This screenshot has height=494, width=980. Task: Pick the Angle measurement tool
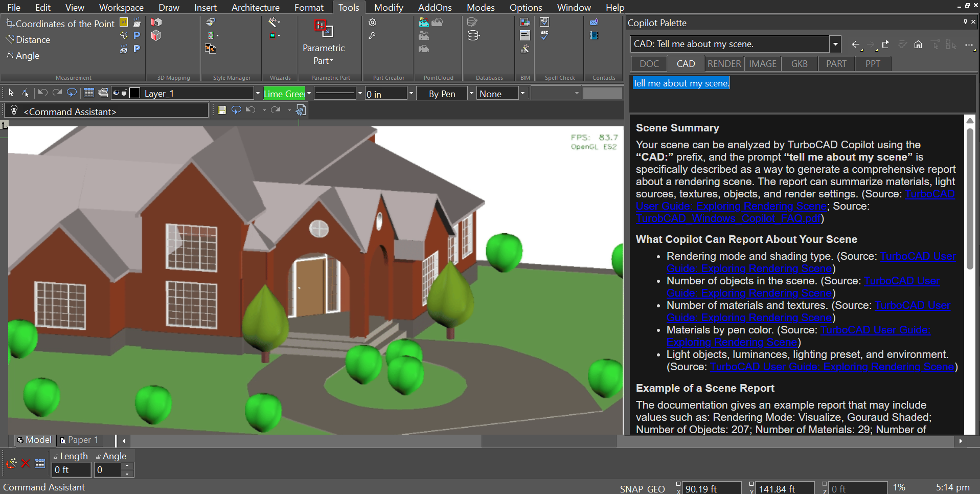point(23,55)
